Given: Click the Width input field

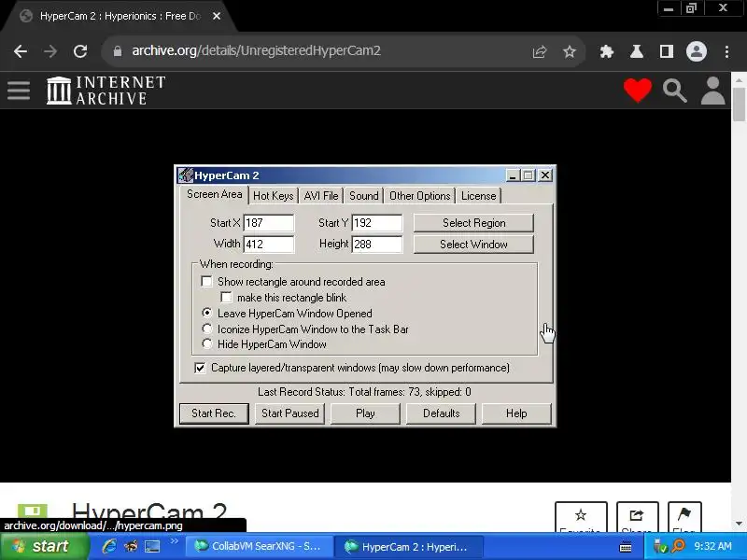Looking at the screenshot, I should [269, 245].
